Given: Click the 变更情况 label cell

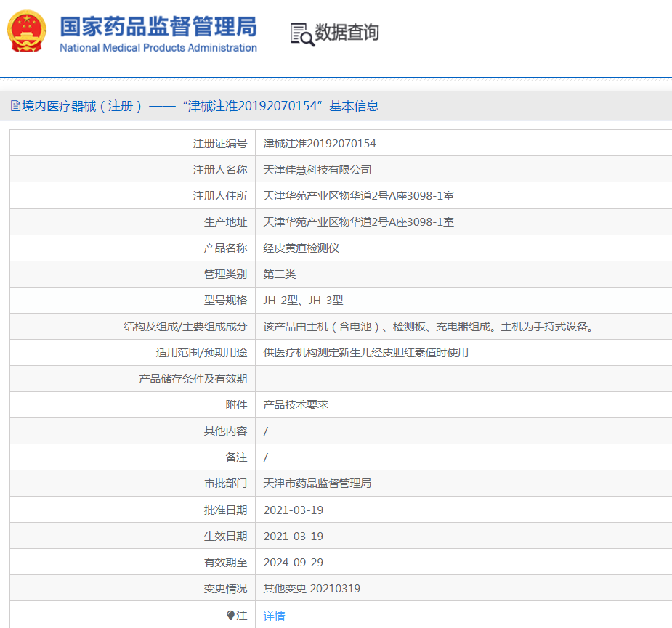Looking at the screenshot, I should click(132, 588).
